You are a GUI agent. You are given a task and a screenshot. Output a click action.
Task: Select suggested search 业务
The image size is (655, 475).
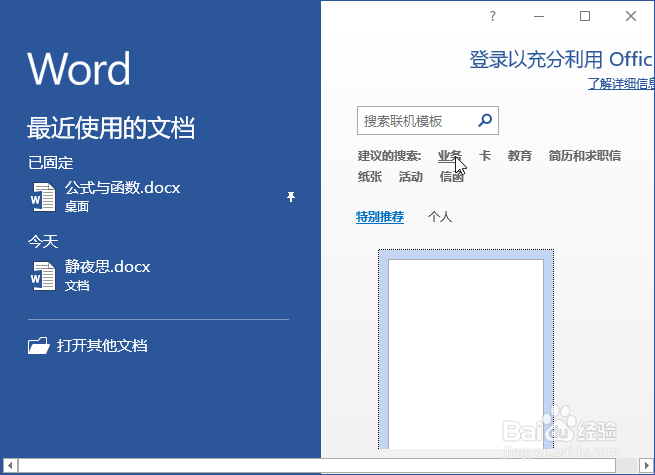tap(449, 156)
